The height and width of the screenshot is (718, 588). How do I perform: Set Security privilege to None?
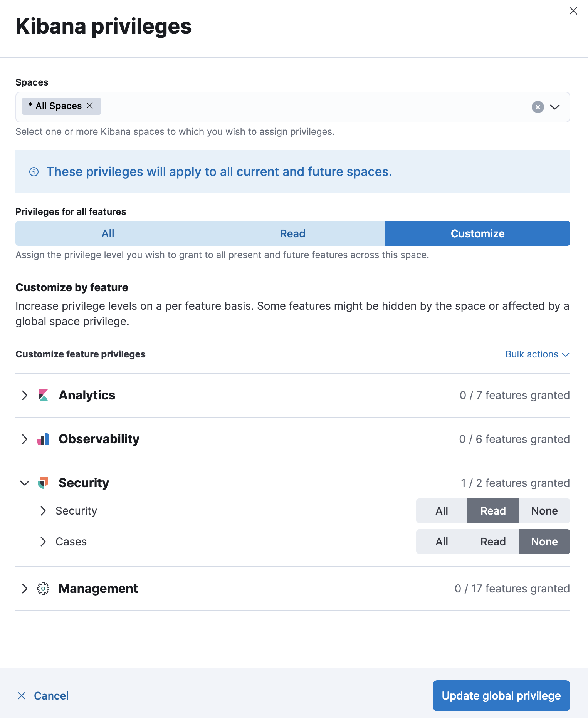coord(544,511)
